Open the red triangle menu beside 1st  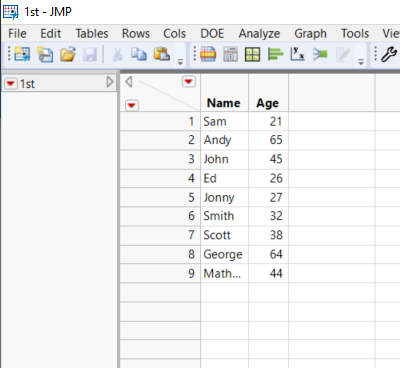11,83
